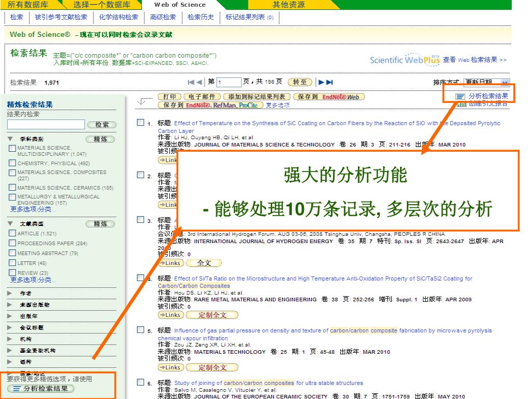Tick the REVIEW checkbox

click(12, 272)
